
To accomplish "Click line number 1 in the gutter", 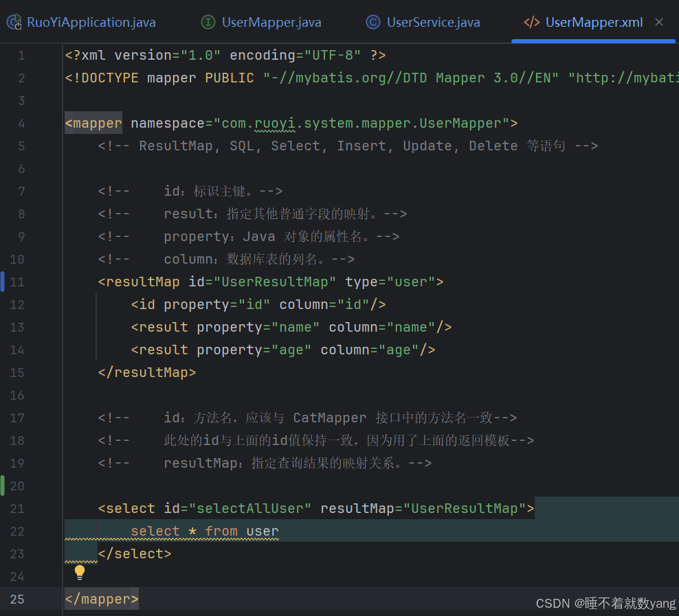I will (21, 55).
